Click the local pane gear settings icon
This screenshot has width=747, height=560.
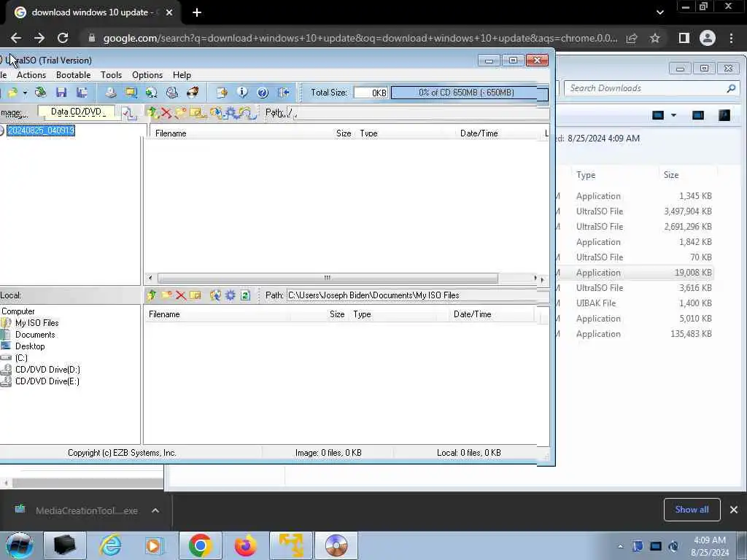(x=230, y=295)
